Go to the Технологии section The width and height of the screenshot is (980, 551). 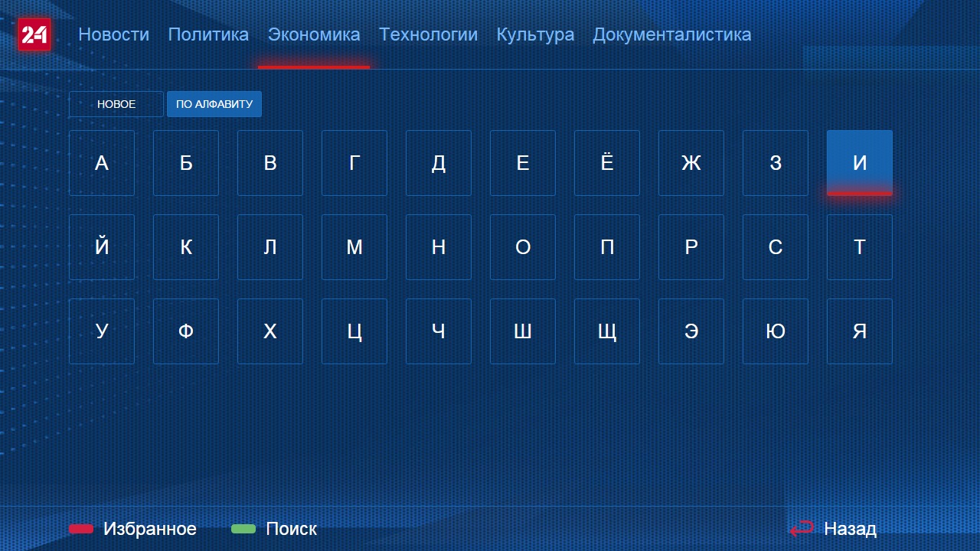click(x=428, y=34)
